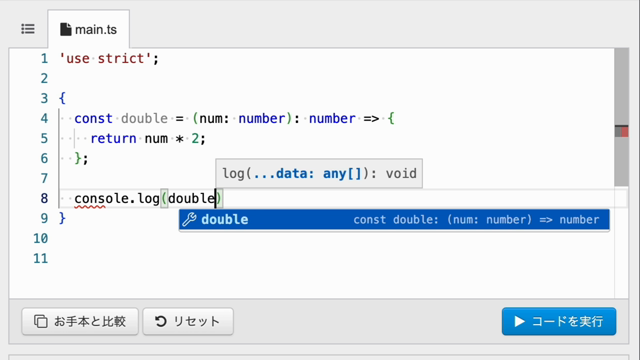The image size is (640, 360).
Task: Click line number 8 in the gutter
Action: tap(44, 198)
